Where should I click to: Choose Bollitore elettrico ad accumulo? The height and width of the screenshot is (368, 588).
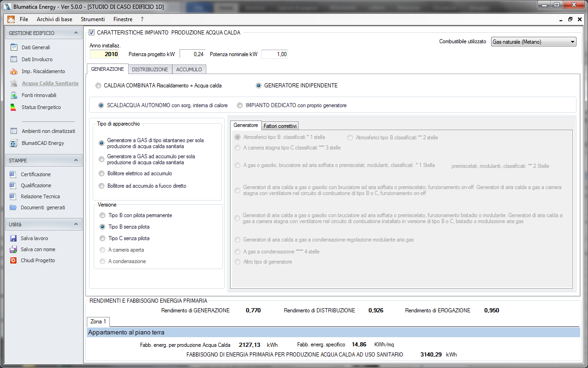(102, 173)
